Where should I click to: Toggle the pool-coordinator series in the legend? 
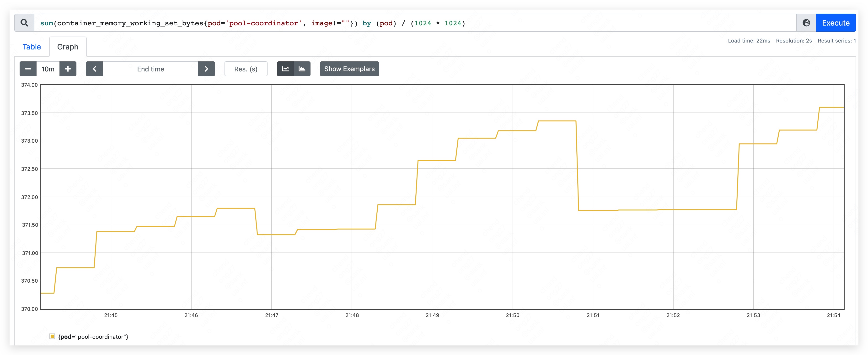[52, 336]
